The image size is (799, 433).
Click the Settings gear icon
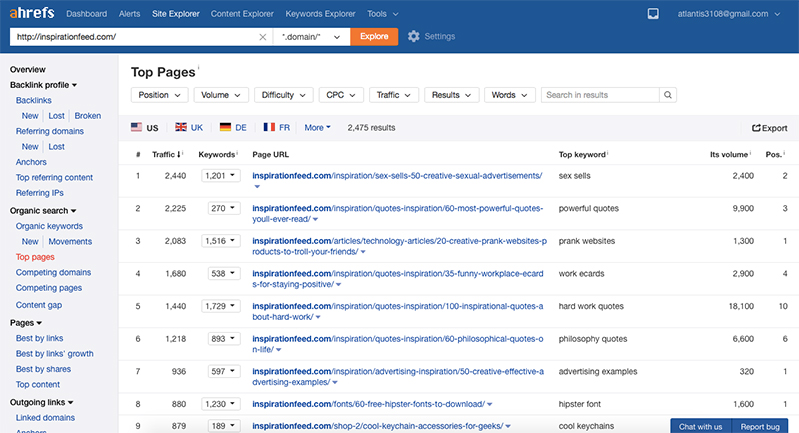pos(413,36)
